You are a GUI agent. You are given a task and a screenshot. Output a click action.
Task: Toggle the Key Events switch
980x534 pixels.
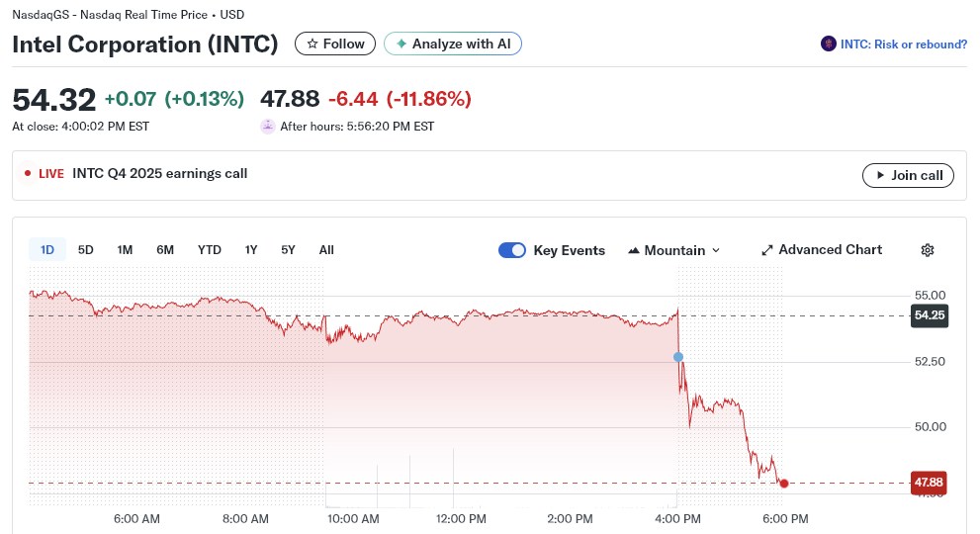tap(512, 250)
